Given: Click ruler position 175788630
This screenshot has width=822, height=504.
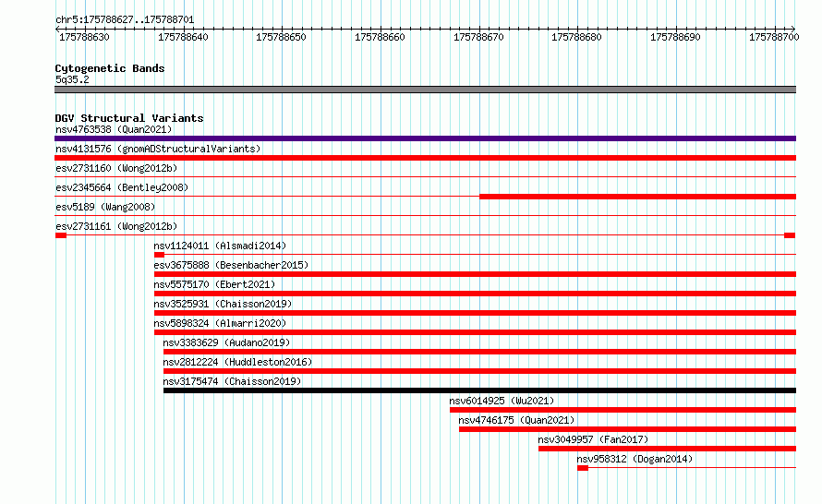Looking at the screenshot, I should point(84,37).
